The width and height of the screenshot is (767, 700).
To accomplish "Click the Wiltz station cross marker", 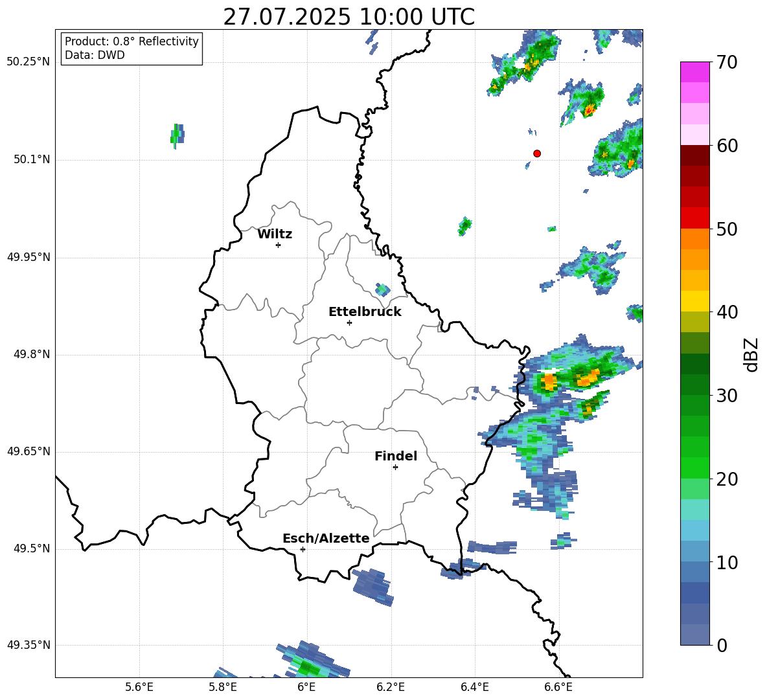I will coord(279,245).
